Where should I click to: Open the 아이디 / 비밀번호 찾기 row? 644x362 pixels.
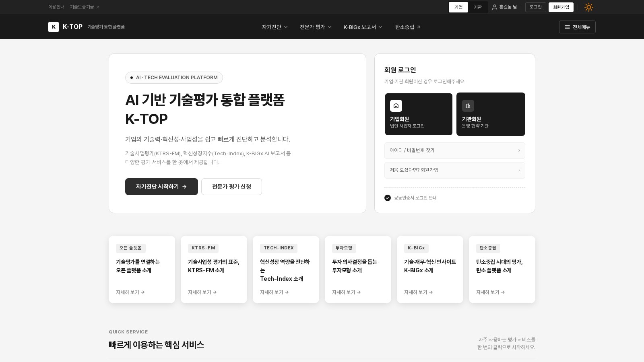click(455, 150)
